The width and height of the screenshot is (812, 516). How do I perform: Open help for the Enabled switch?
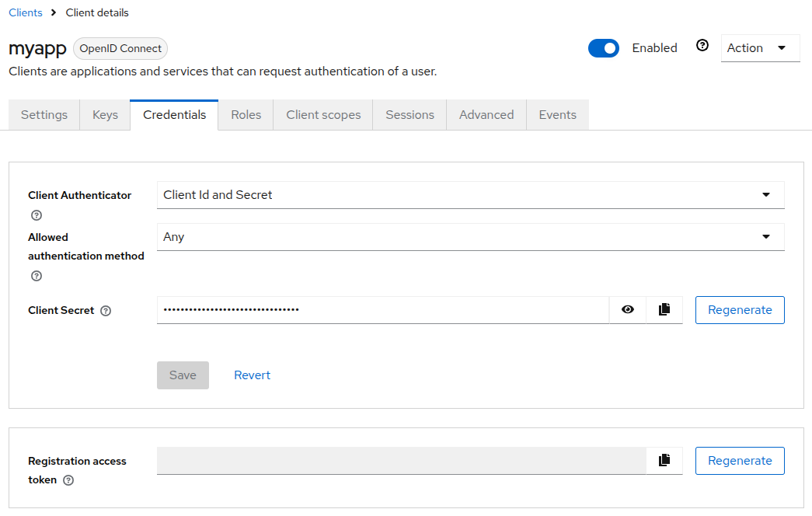pos(702,46)
